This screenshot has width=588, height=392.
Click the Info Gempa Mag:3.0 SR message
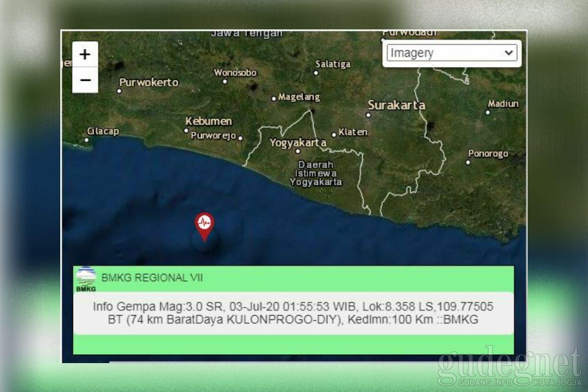[293, 313]
